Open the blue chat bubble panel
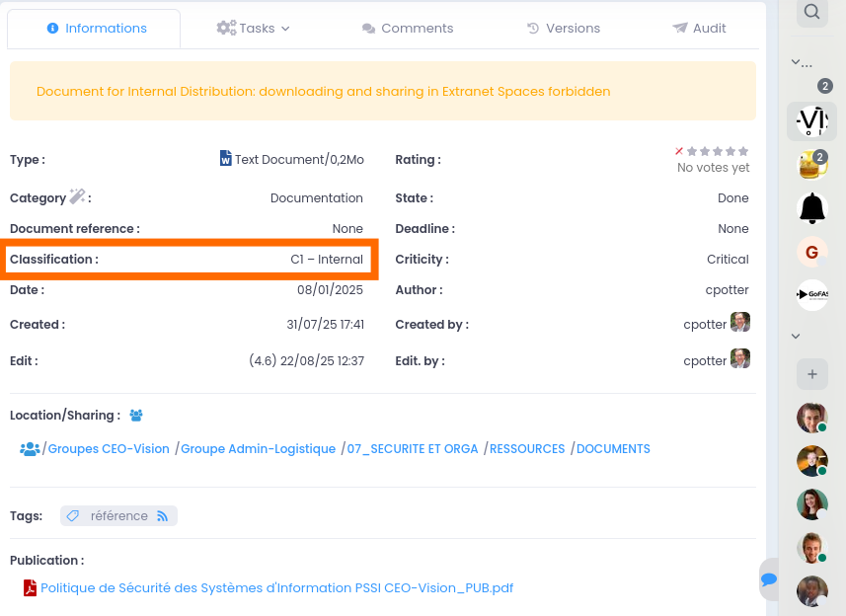Image resolution: width=846 pixels, height=616 pixels. (769, 579)
